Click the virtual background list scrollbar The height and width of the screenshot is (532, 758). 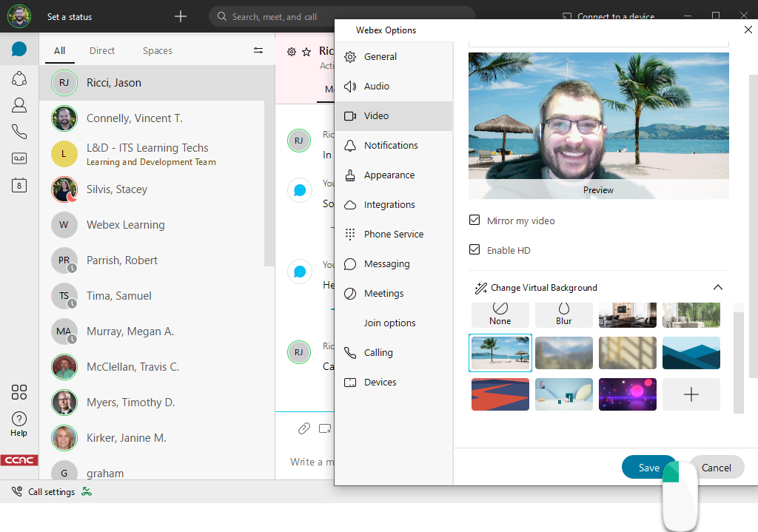pyautogui.click(x=738, y=363)
